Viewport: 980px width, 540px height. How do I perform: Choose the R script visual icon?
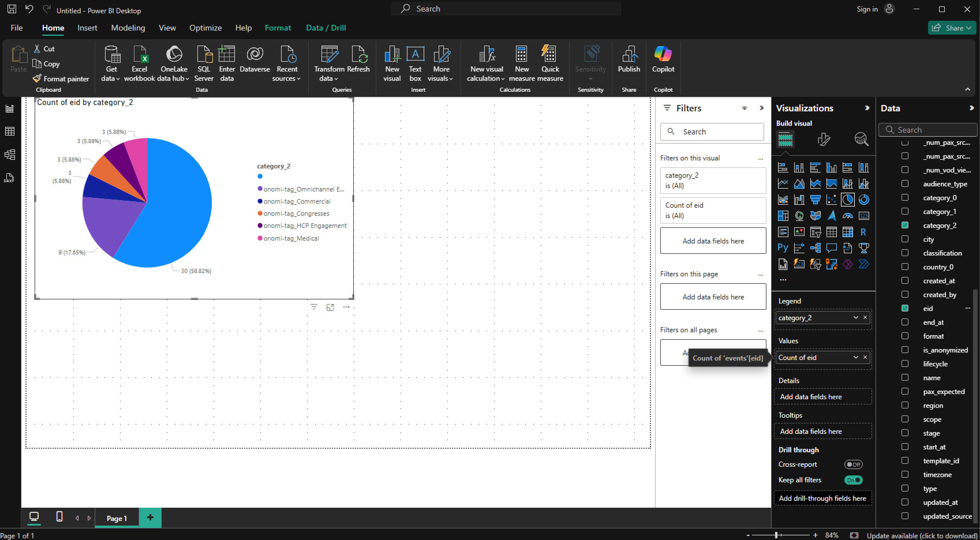coord(864,232)
